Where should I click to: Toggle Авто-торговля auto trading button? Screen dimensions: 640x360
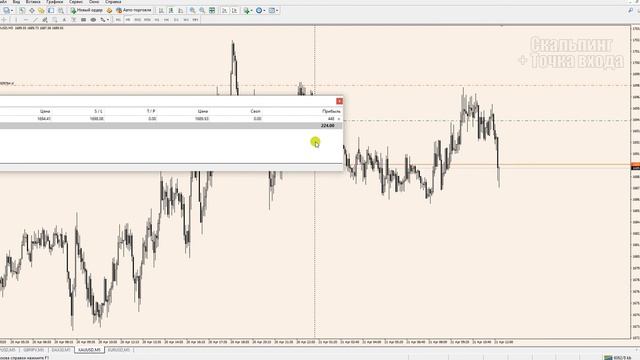[134, 11]
